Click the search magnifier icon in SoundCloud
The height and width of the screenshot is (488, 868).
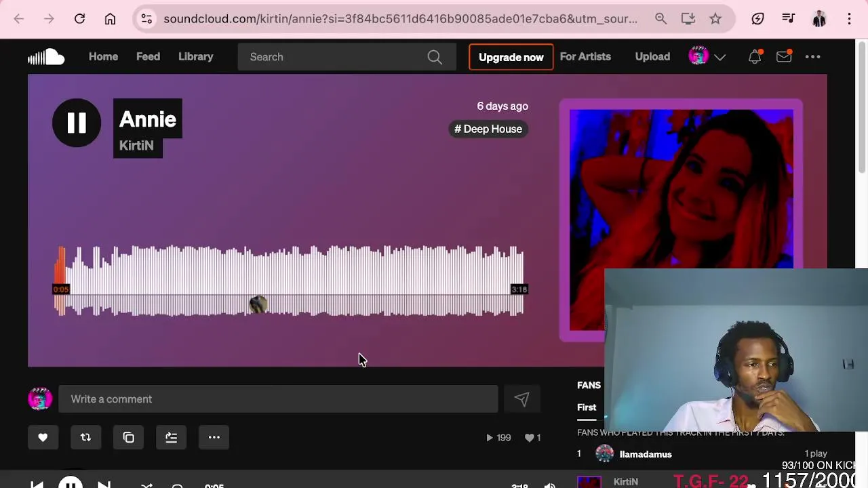tap(435, 57)
